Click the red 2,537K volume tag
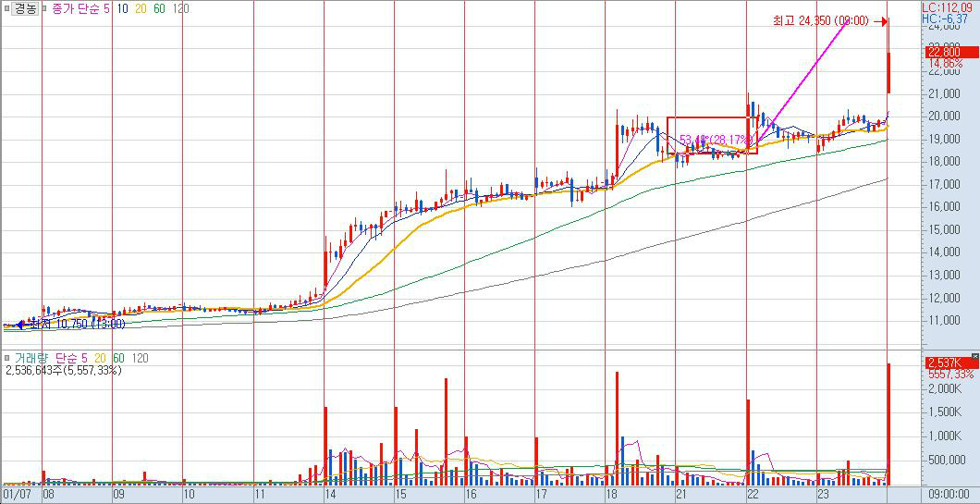 pos(947,363)
